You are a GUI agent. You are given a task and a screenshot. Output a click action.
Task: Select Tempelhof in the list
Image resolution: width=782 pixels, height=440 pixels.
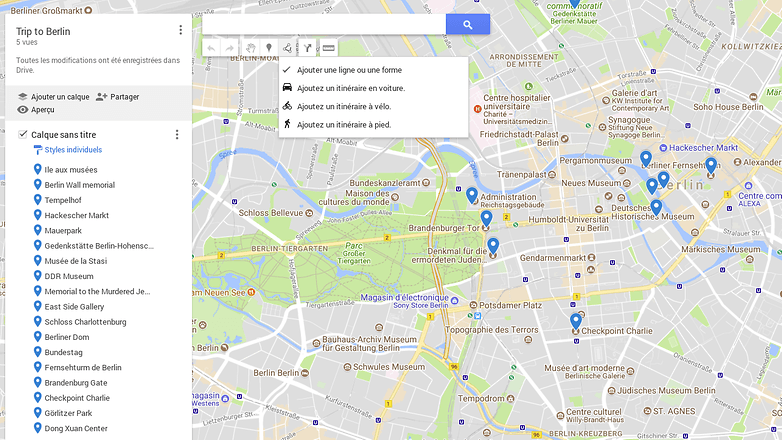62,200
